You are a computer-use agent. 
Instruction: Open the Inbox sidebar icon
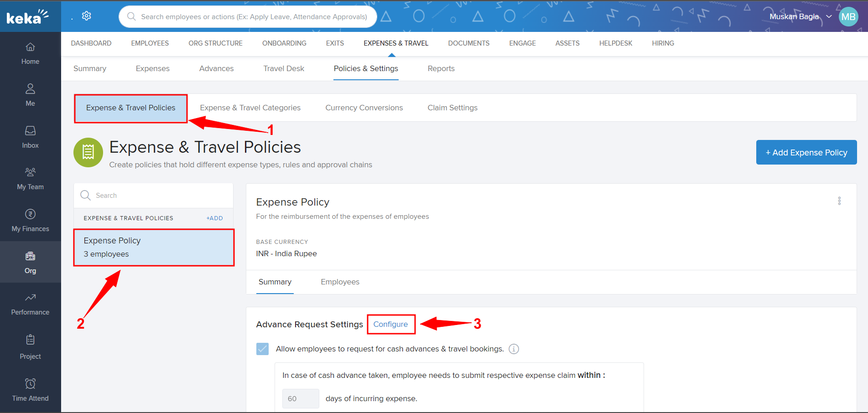click(x=30, y=131)
